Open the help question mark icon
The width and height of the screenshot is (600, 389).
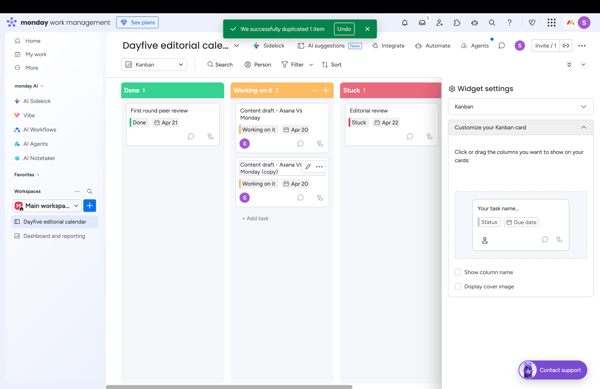(509, 23)
